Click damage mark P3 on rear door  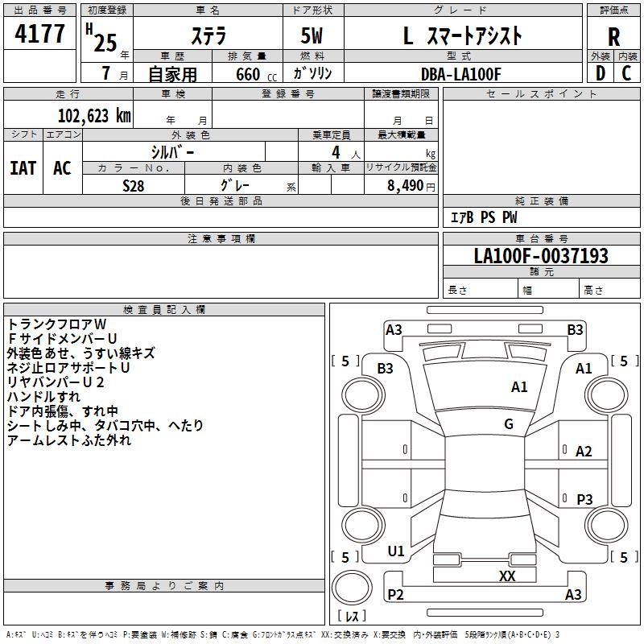click(584, 500)
